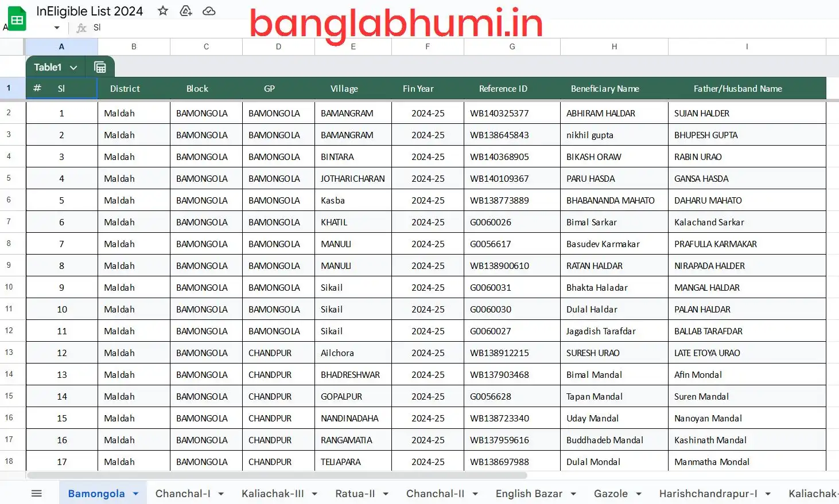Switch to the English Bazar sheet tab
Screen dimensions: 839x504
point(529,494)
